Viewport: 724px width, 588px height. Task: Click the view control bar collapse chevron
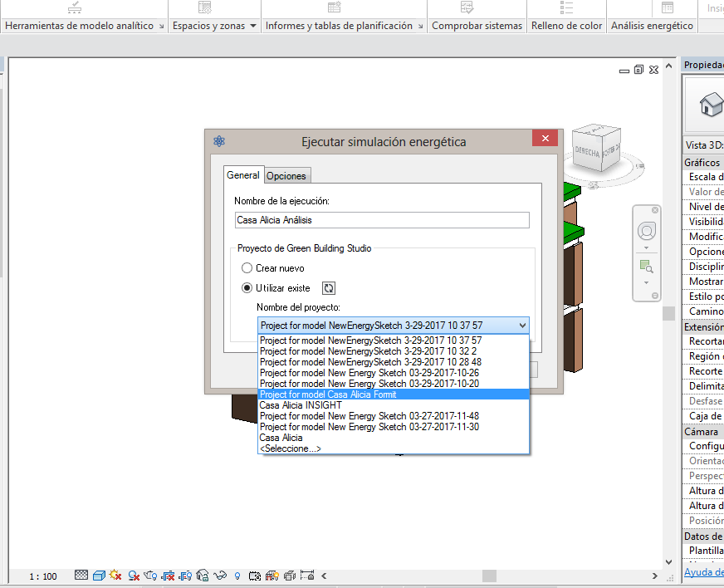pyautogui.click(x=324, y=576)
